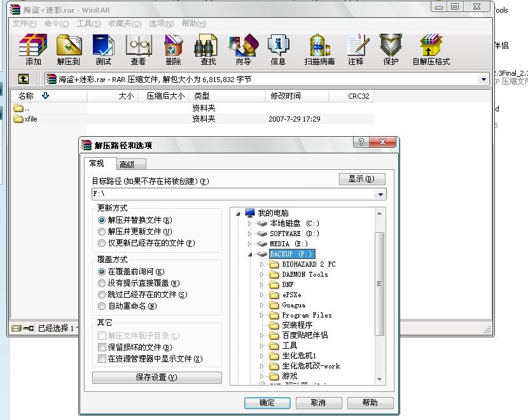Click the destination path input field
The image size is (528, 420).
point(233,194)
